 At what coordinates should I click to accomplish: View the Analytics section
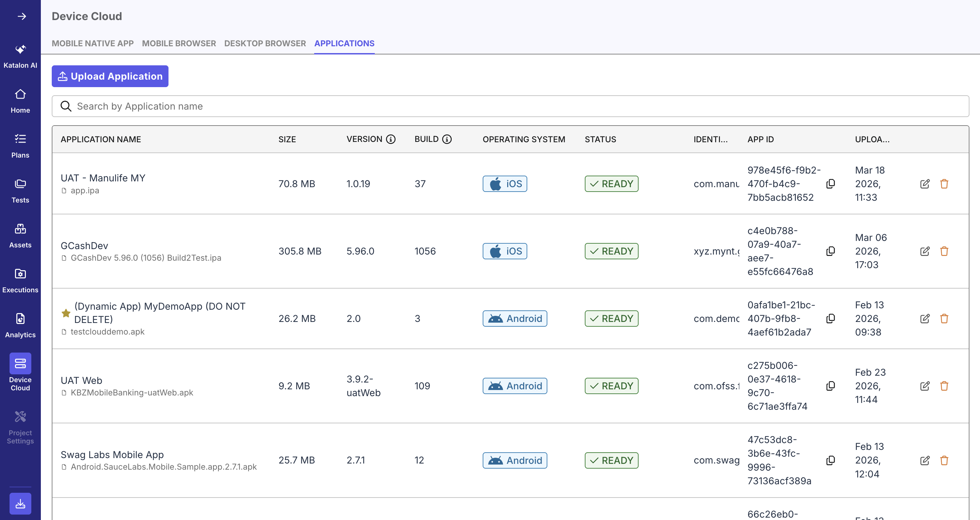20,325
